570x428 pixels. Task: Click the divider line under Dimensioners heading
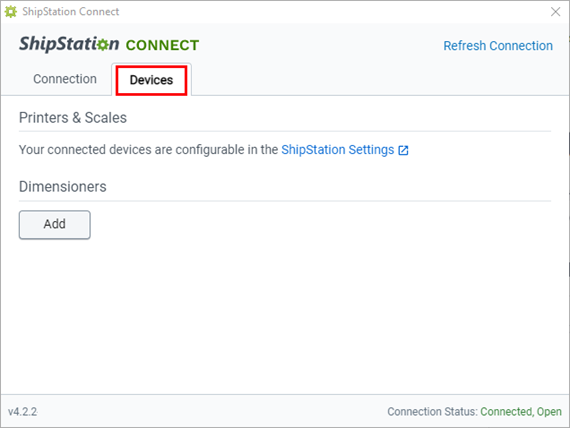[x=285, y=201]
